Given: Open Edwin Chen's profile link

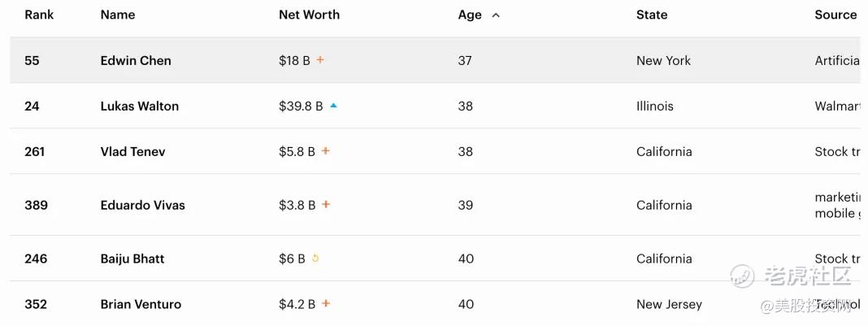Looking at the screenshot, I should (x=136, y=60).
